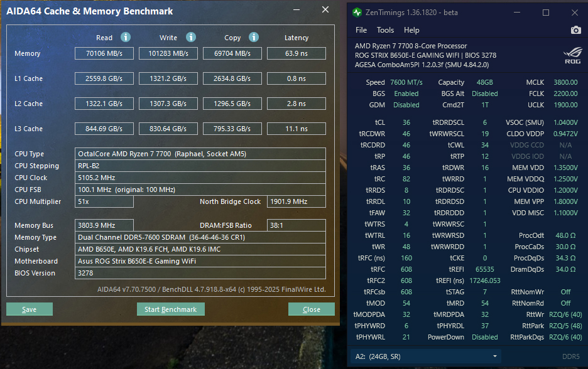Click ProcOdt value 48.0 Ω

(x=565, y=235)
